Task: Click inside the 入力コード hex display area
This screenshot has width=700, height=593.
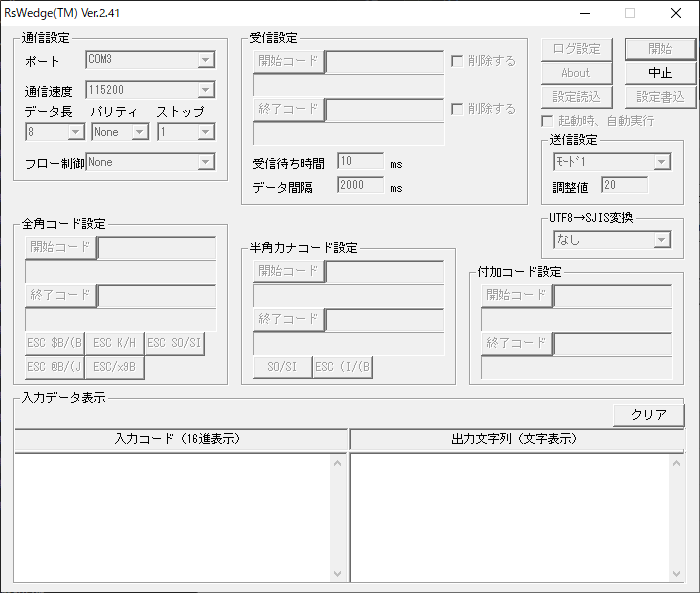Action: [173, 518]
